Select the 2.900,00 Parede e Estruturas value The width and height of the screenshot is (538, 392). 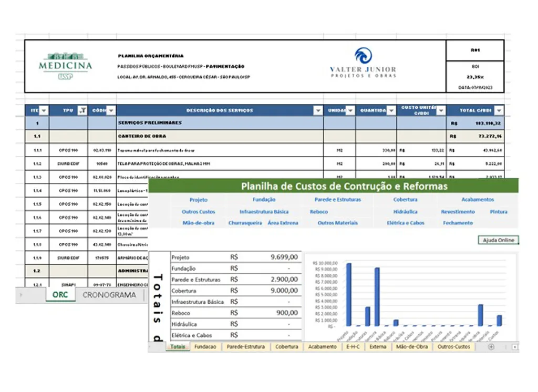[x=284, y=280]
